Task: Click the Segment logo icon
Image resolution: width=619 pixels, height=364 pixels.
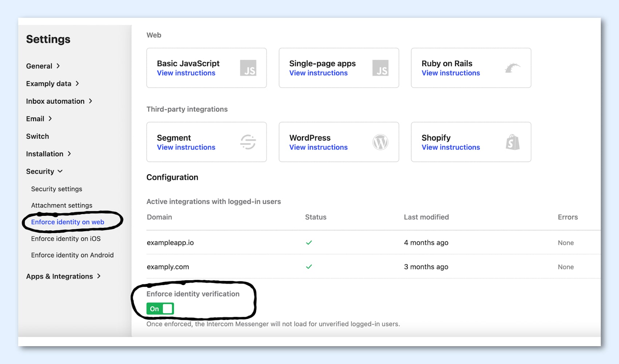Action: point(248,142)
